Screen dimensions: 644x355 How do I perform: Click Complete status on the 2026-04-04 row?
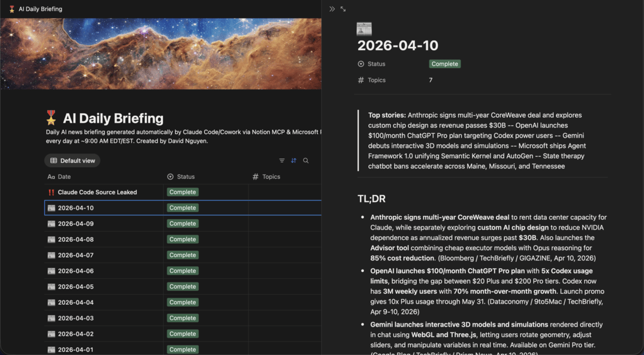tap(183, 302)
